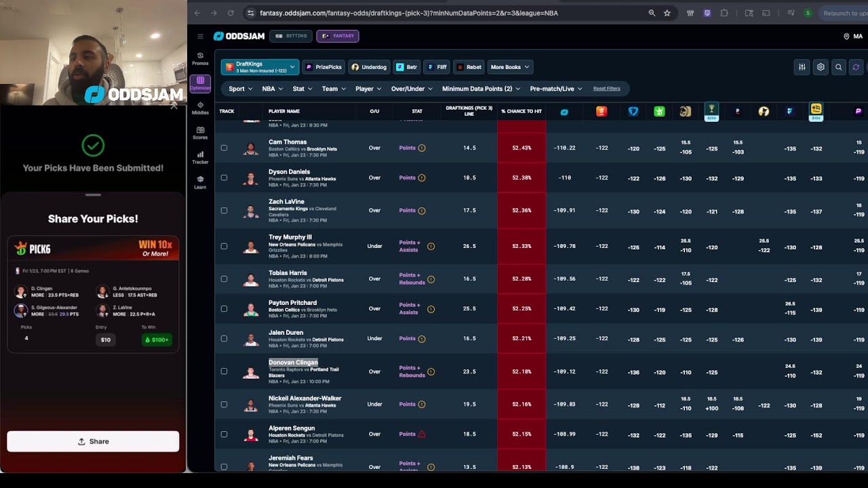This screenshot has height=488, width=868.
Task: Open the Team filter dropdown
Action: pyautogui.click(x=334, y=89)
